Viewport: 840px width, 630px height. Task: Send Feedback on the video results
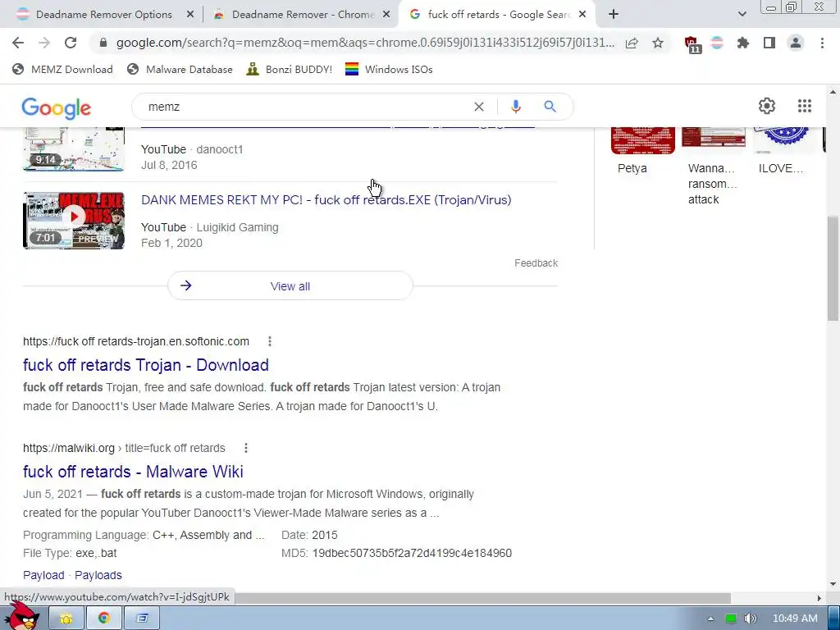pyautogui.click(x=536, y=263)
